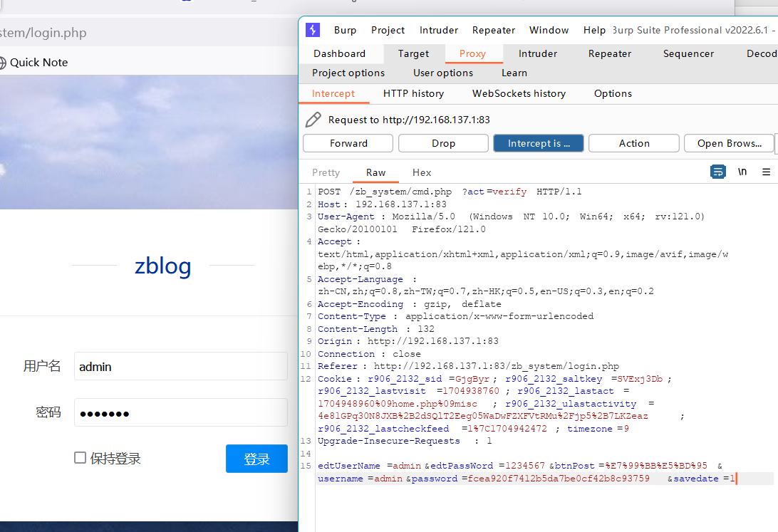Click the blue 登录 login button
The width and height of the screenshot is (778, 532).
tap(256, 459)
